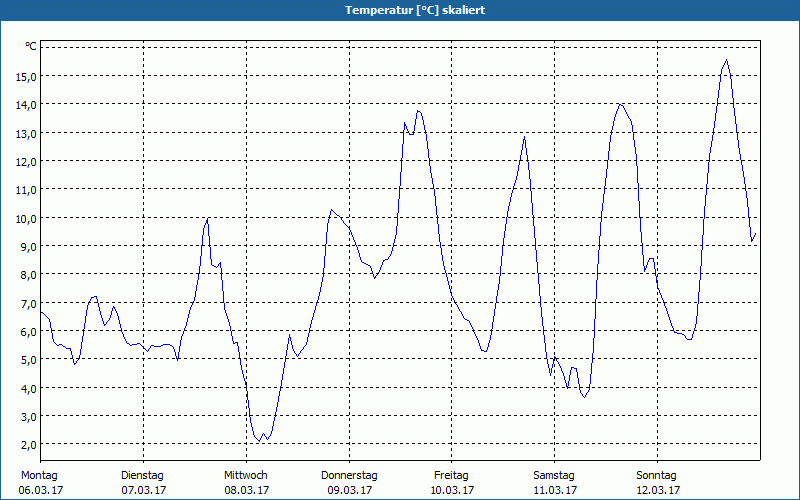The height and width of the screenshot is (500, 800).
Task: Click the 'Temperatur [°C] skaliert' chart title
Action: pyautogui.click(x=400, y=10)
